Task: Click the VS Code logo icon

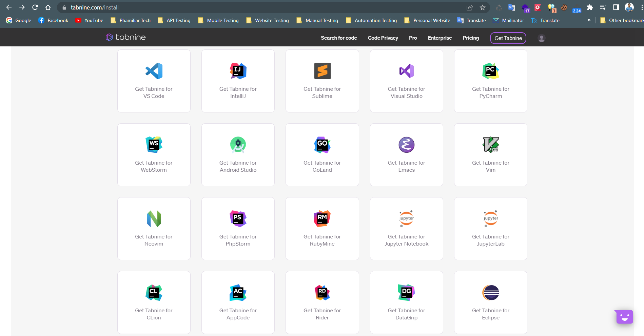Action: click(154, 71)
